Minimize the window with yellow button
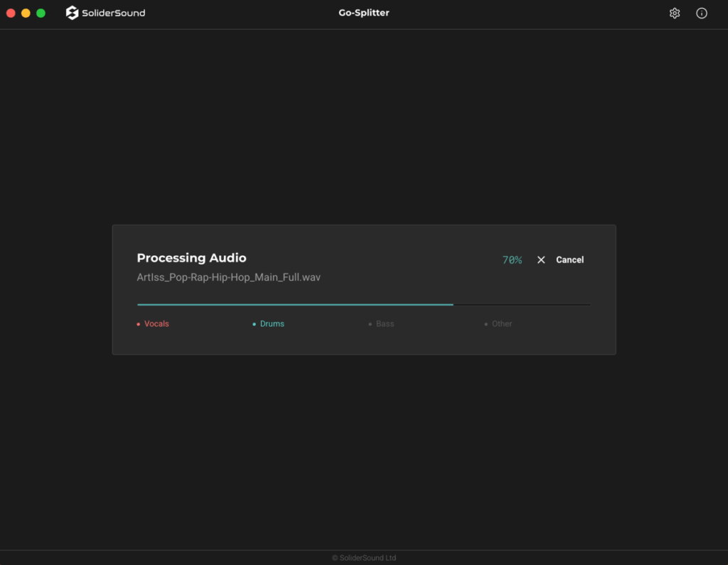Screen dimensions: 728x565 coord(26,13)
